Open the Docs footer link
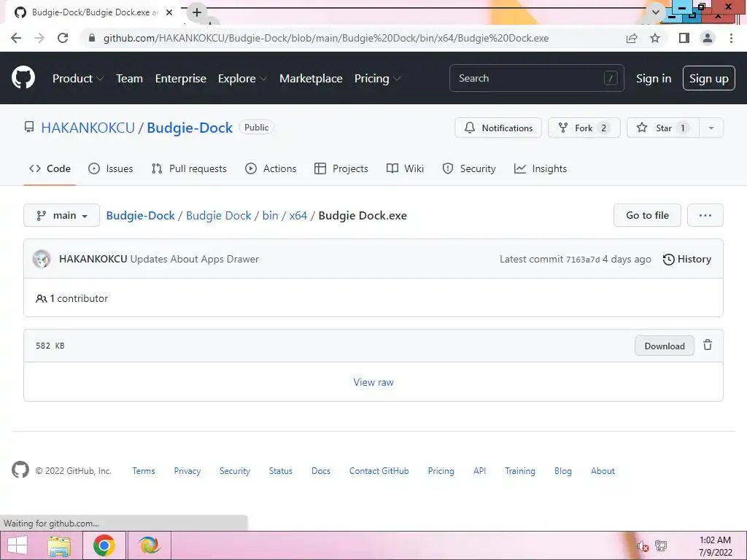Viewport: 747px width, 560px height. tap(321, 470)
